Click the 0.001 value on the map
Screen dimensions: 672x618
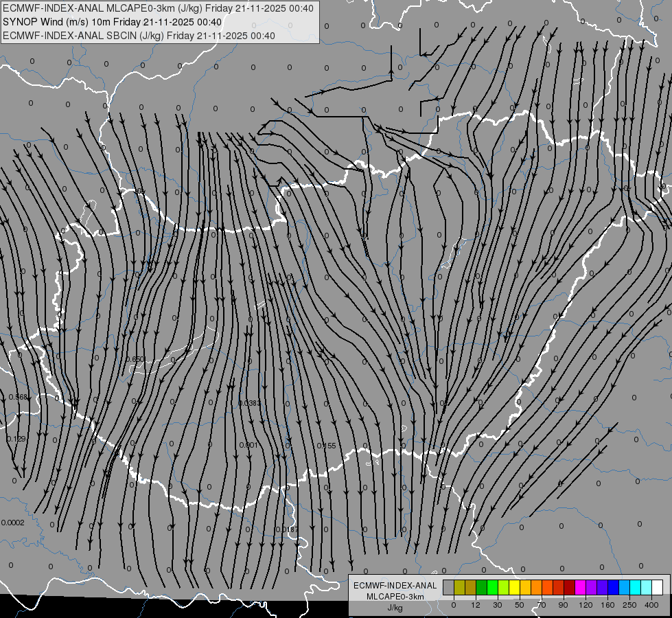pyautogui.click(x=248, y=445)
